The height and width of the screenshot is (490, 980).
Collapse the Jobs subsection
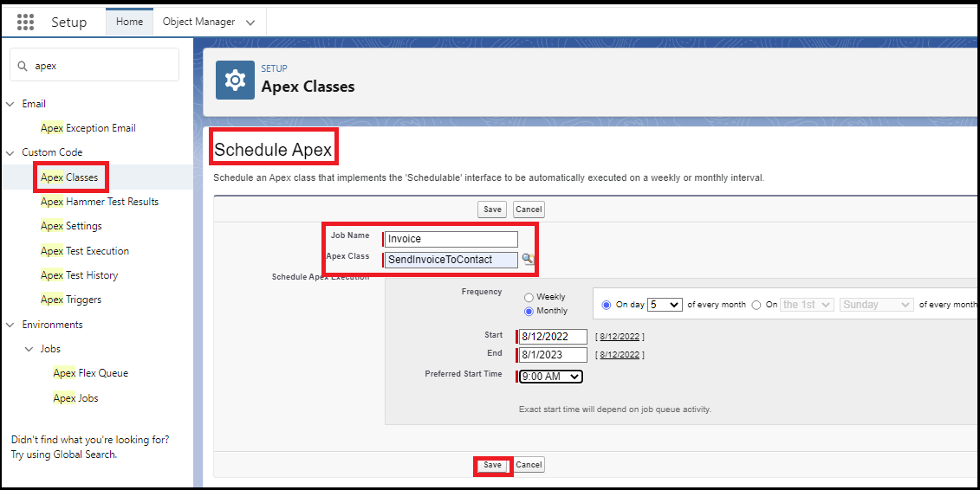click(29, 349)
